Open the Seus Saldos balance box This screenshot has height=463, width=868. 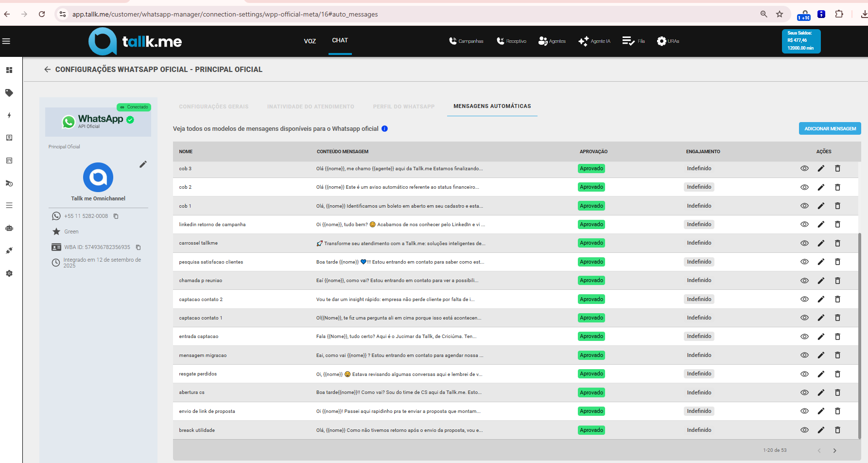[x=801, y=41]
